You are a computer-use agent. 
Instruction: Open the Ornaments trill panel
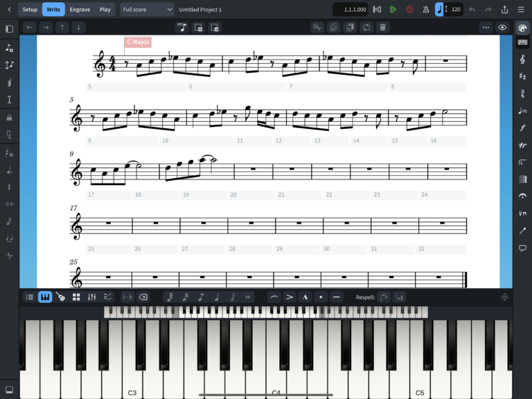[522, 145]
